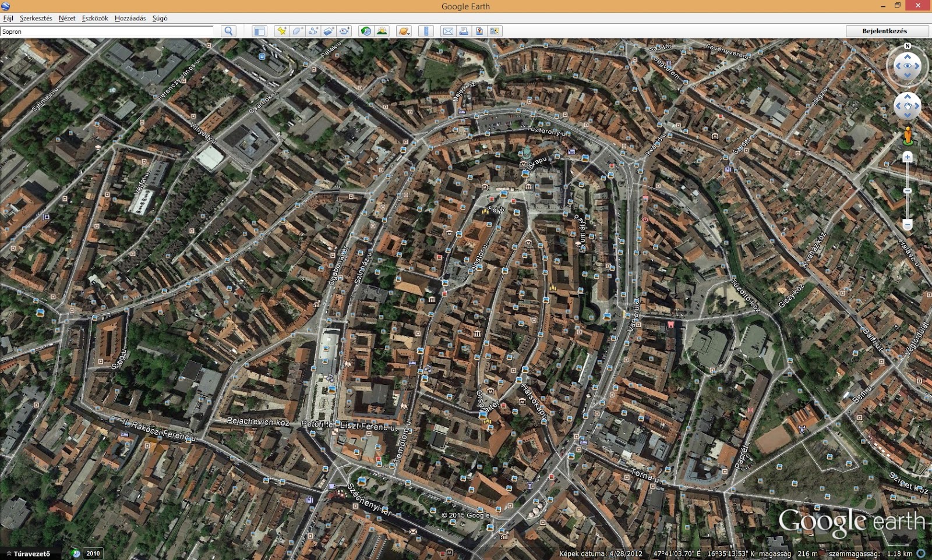Click the Email envelope toolbar icon
Viewport: 932px width, 560px height.
point(448,31)
